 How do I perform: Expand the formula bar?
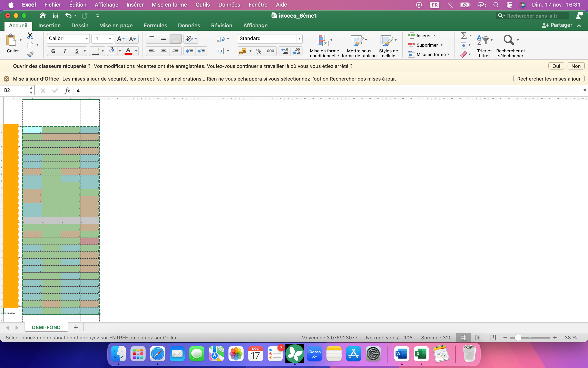point(585,91)
